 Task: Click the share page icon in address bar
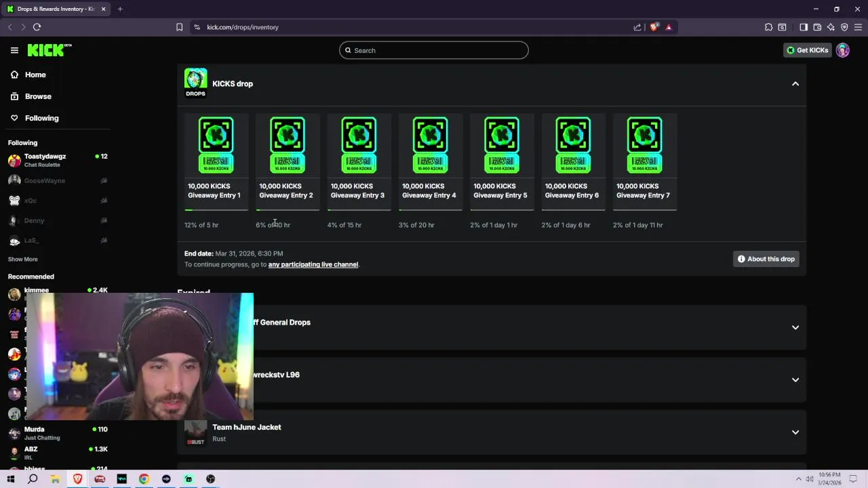click(637, 27)
